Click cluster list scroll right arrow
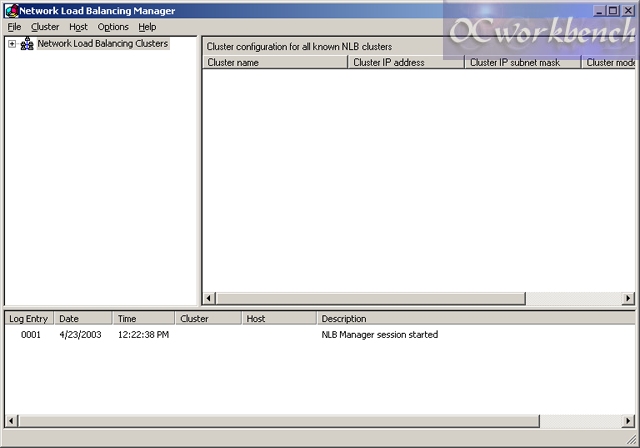The image size is (640, 448). pyautogui.click(x=628, y=298)
